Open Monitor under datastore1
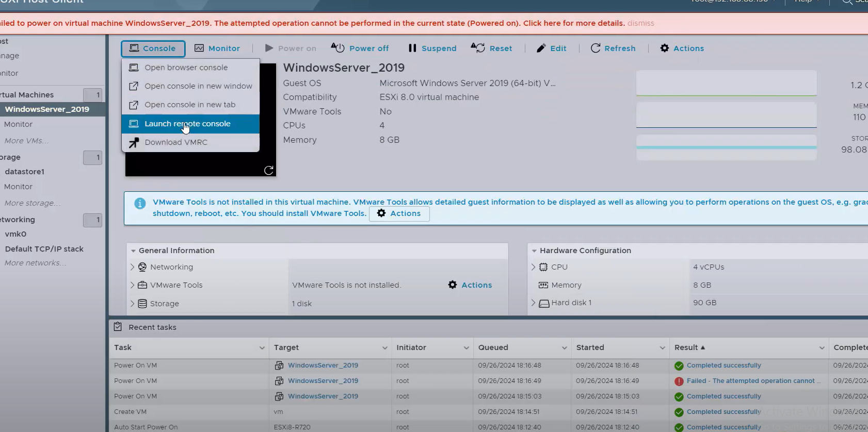The height and width of the screenshot is (432, 868). (18, 187)
